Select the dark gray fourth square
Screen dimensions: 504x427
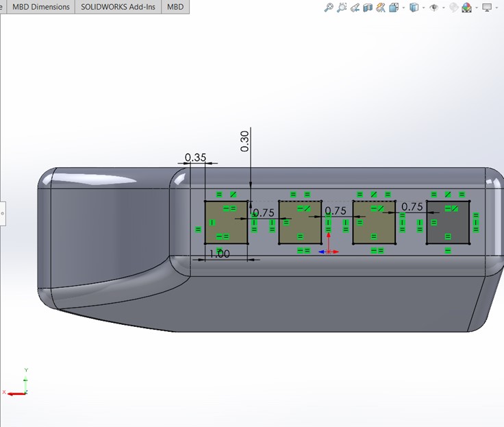point(448,222)
